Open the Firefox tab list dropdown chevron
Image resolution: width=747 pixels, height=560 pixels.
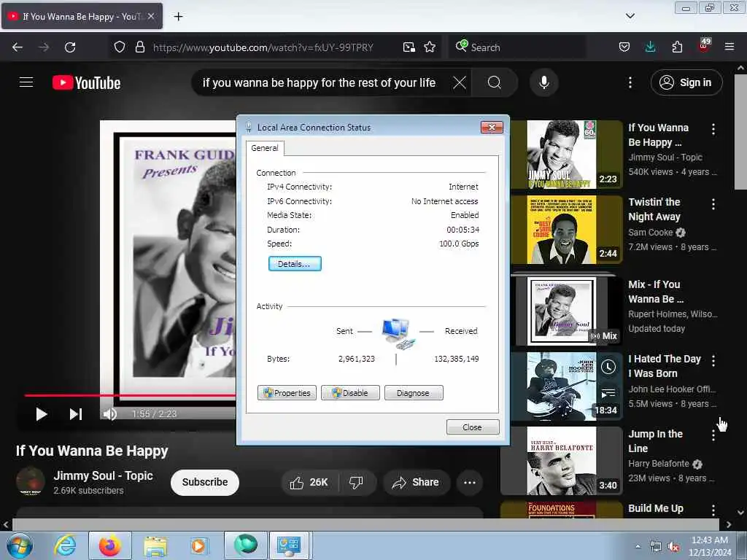click(630, 16)
